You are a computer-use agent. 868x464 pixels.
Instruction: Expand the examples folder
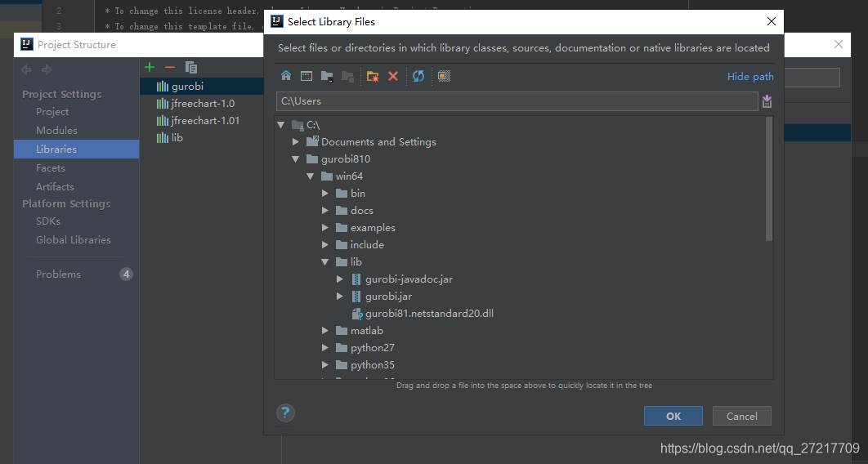(x=325, y=228)
